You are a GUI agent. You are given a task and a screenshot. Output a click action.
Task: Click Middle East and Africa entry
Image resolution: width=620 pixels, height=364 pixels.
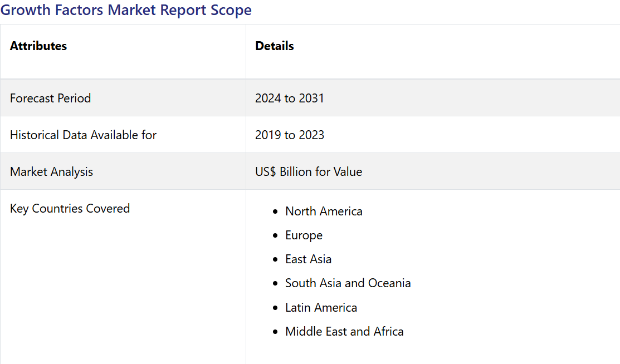click(x=344, y=332)
